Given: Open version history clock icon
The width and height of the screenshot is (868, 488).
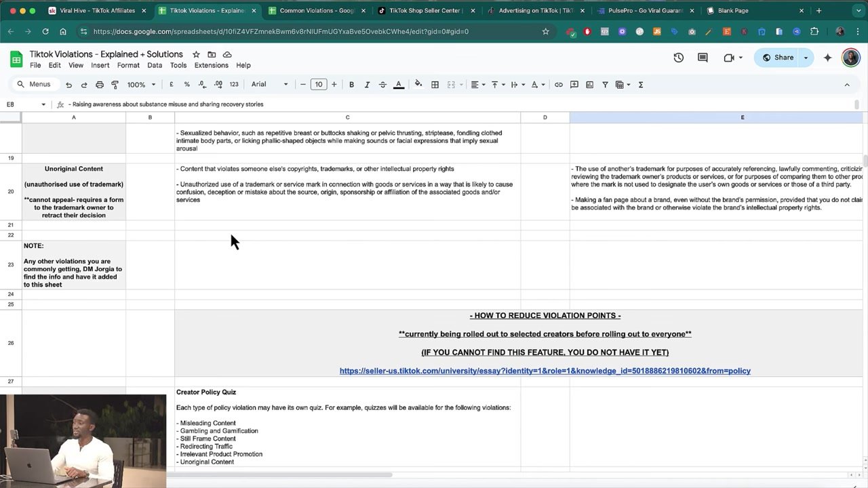Looking at the screenshot, I should (678, 58).
